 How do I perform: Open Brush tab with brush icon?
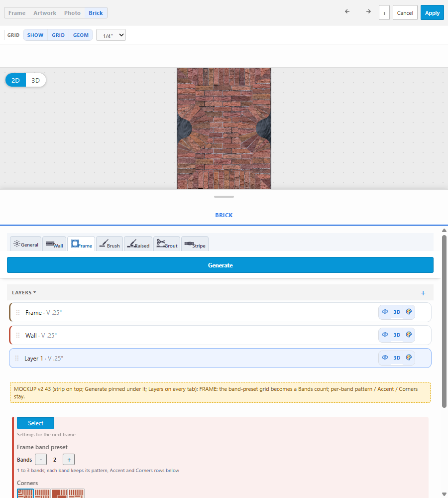(110, 244)
